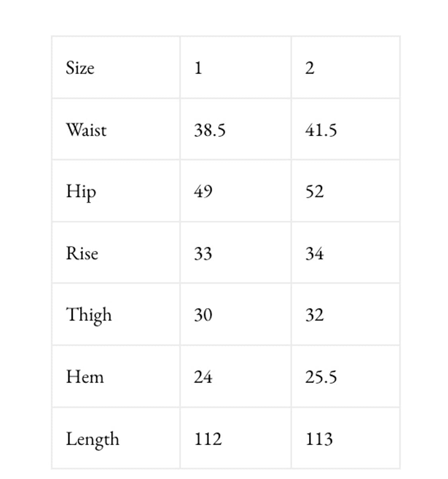Click thigh value 32
This screenshot has height=479, width=448.
[315, 315]
